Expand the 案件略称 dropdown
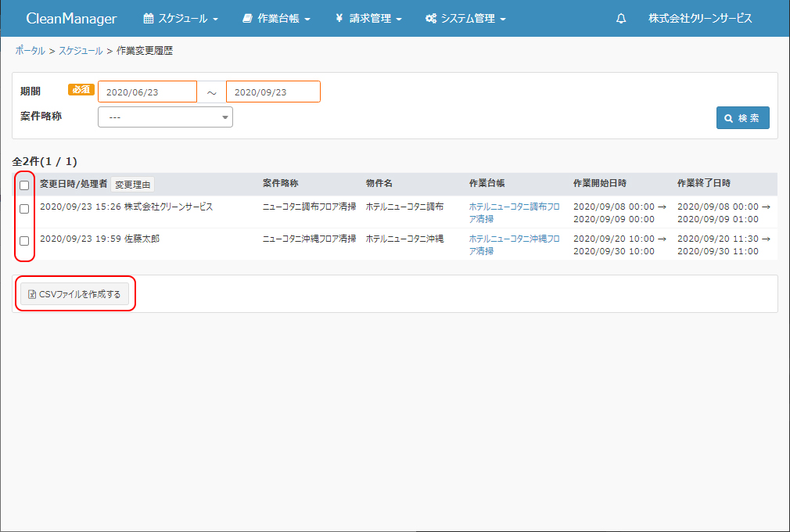The height and width of the screenshot is (532, 790). tap(165, 117)
